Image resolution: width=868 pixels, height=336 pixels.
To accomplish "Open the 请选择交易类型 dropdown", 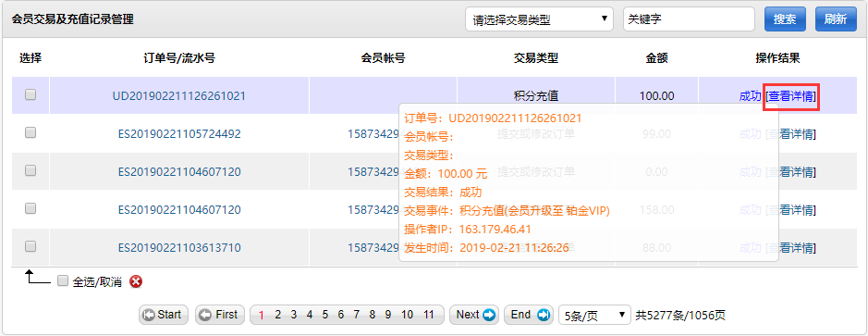I will tap(539, 19).
